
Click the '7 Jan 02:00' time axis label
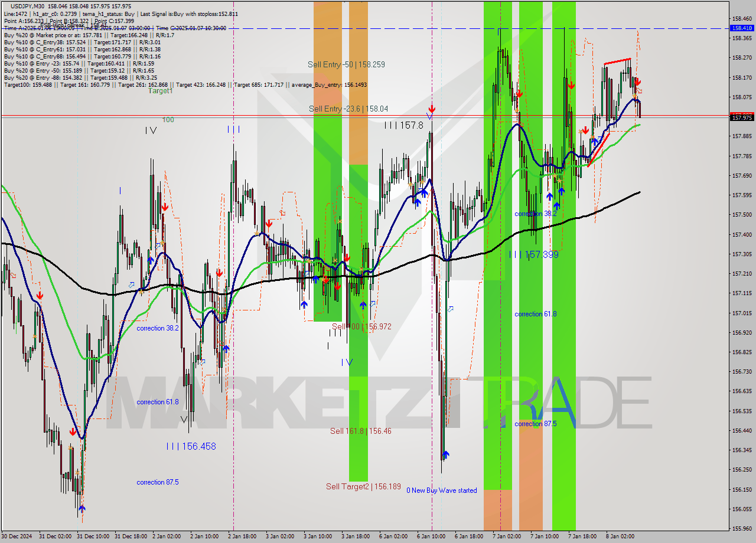506,537
